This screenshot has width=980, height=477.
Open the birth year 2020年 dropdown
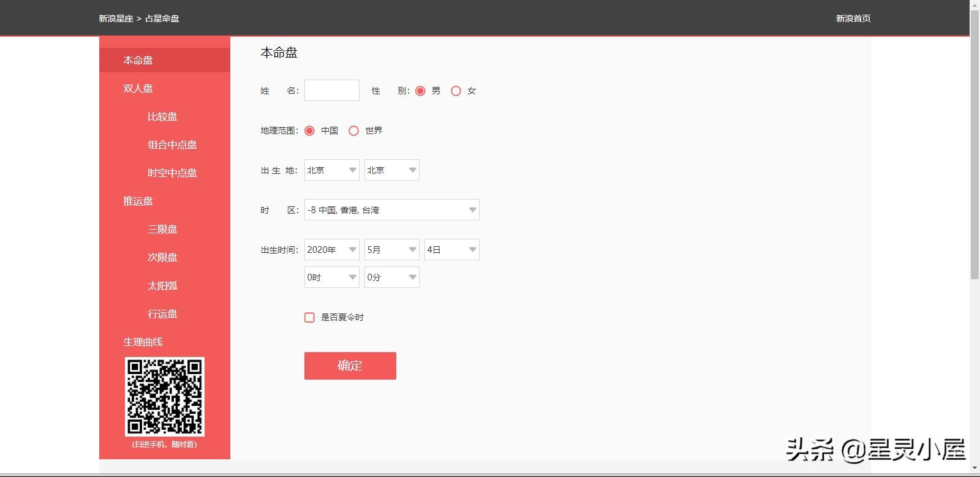pyautogui.click(x=331, y=250)
